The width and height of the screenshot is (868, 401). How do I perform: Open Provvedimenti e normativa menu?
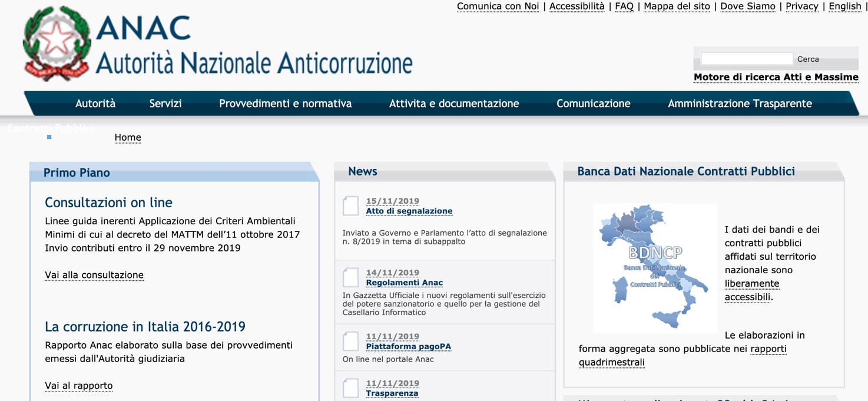[286, 104]
